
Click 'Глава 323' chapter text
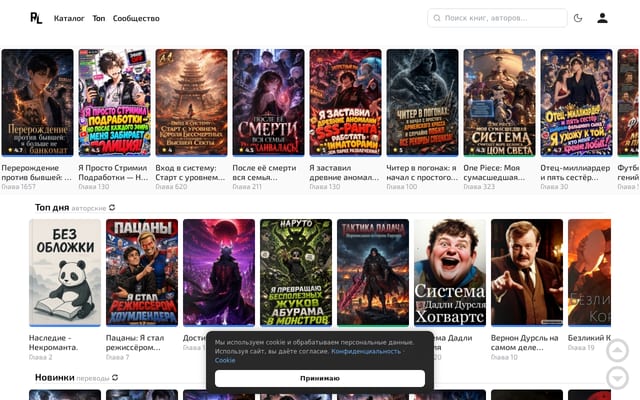click(479, 187)
